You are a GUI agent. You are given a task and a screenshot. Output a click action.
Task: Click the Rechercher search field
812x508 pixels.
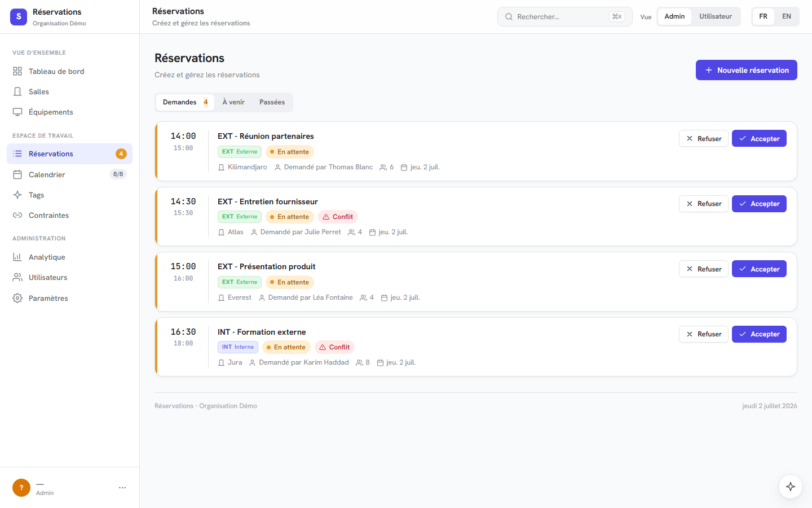(565, 17)
